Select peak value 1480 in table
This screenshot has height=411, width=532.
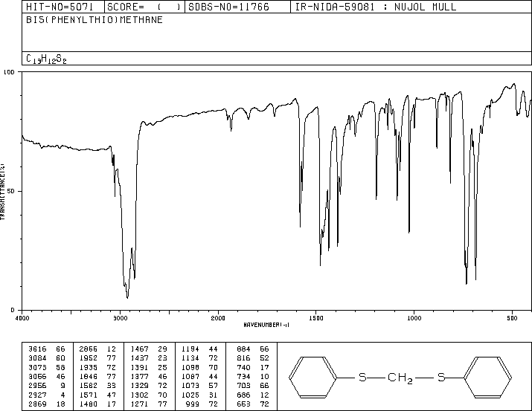[x=89, y=404]
